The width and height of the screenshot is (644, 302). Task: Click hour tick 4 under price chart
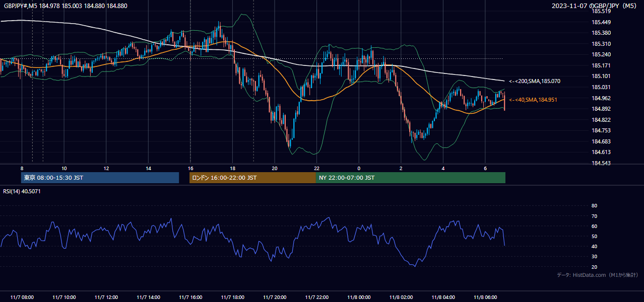click(x=443, y=168)
